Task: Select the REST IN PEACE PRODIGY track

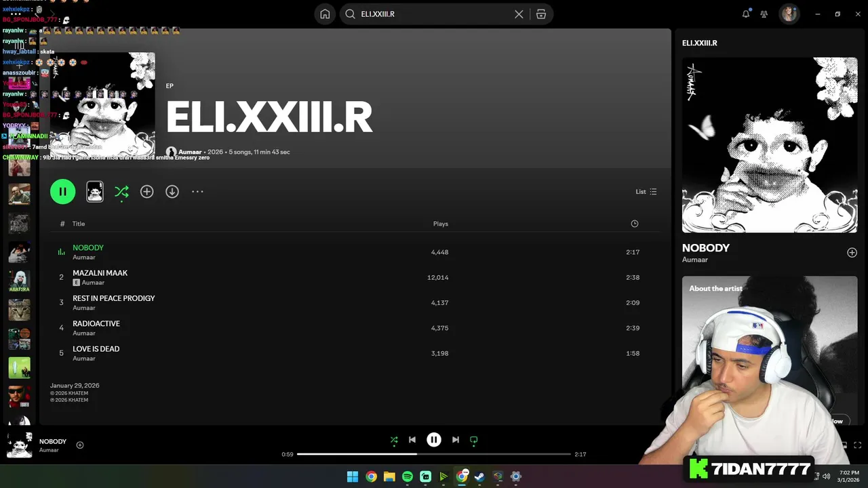Action: pyautogui.click(x=355, y=302)
